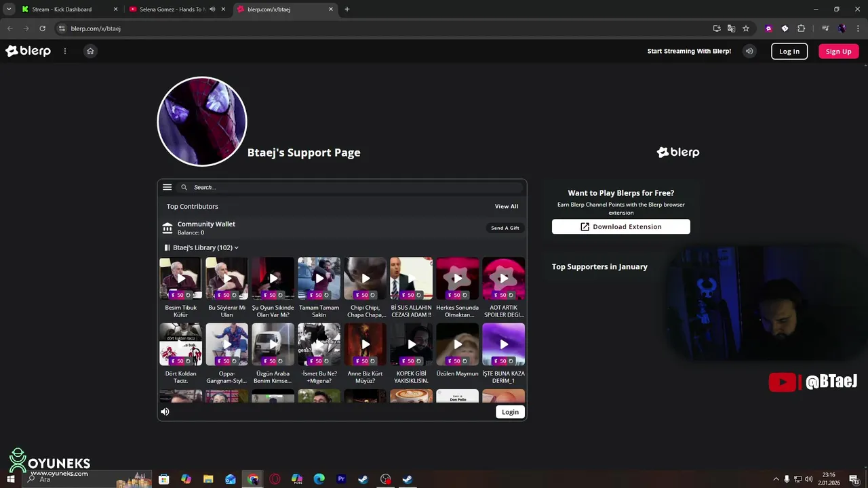This screenshot has height=488, width=868.
Task: Select the Community Wallet bank icon
Action: 167,228
